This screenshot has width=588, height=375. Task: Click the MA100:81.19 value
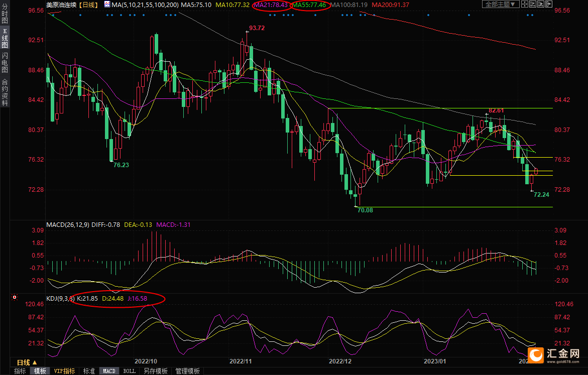(349, 5)
